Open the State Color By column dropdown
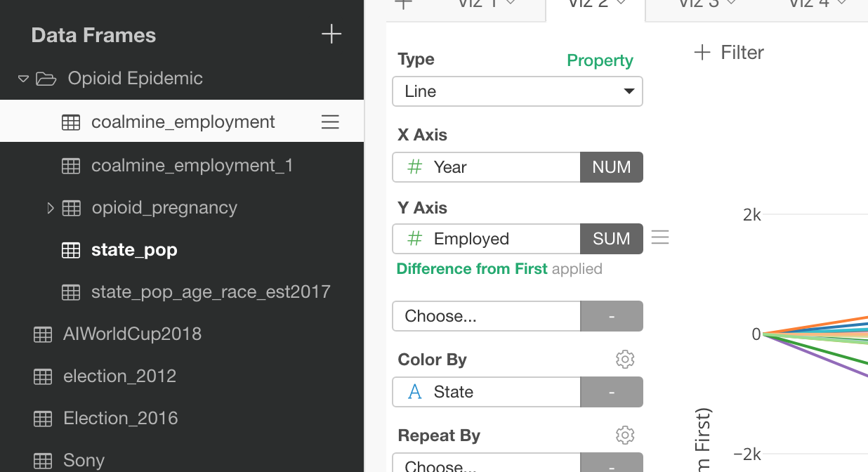Viewport: 868px width, 472px height. pos(486,392)
